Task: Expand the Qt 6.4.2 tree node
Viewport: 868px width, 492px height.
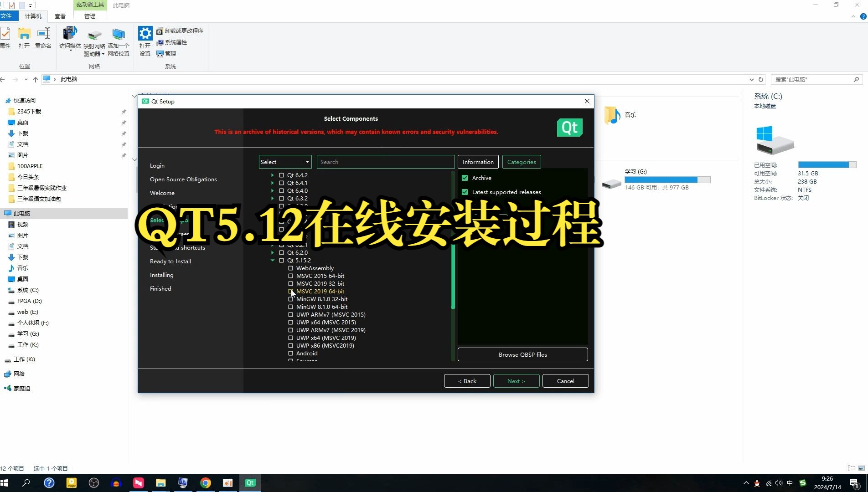Action: click(272, 175)
